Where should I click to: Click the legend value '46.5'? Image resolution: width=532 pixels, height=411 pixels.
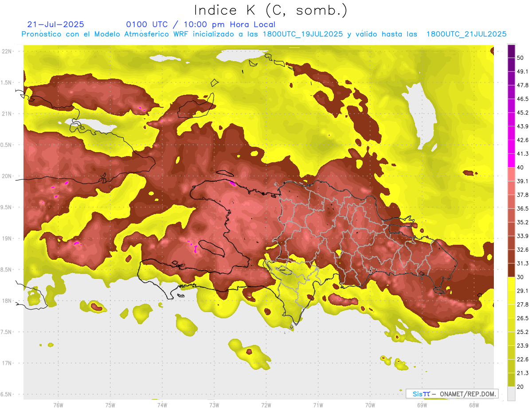(523, 99)
